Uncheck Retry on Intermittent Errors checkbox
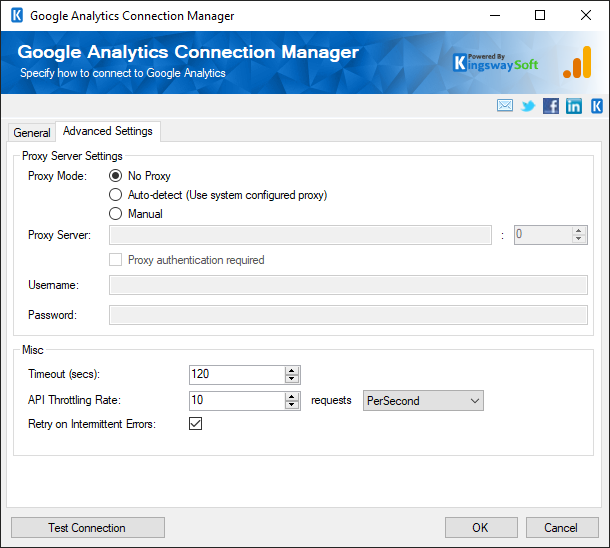 pos(195,424)
